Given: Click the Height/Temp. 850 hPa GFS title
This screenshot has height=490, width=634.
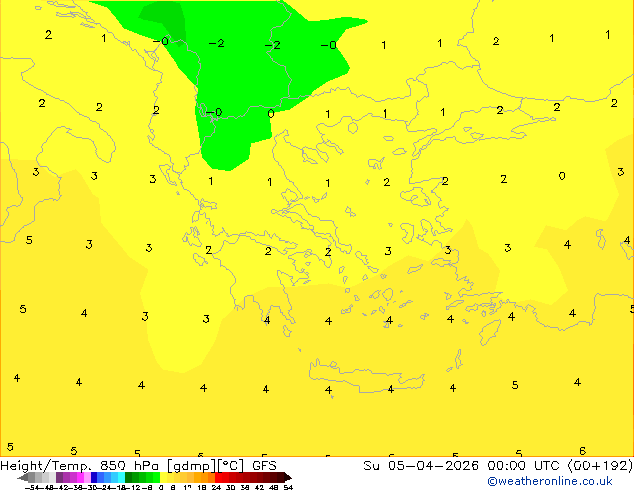Looking at the screenshot, I should click(138, 466).
